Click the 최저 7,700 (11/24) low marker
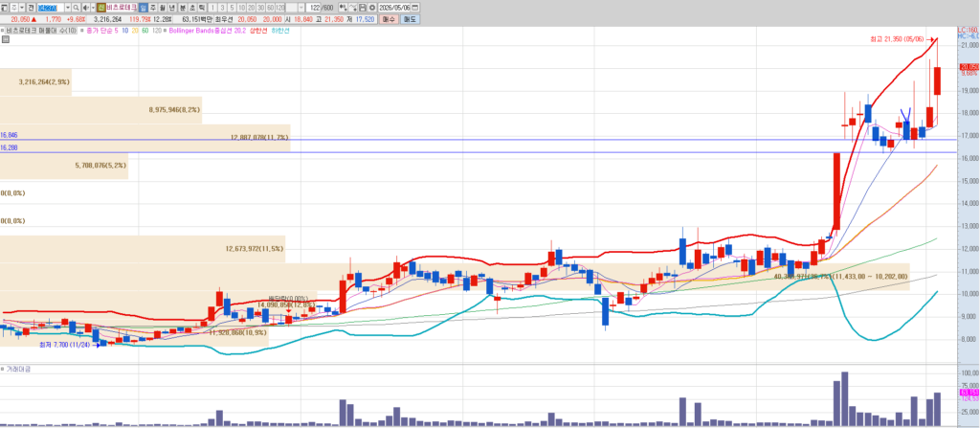 point(64,344)
